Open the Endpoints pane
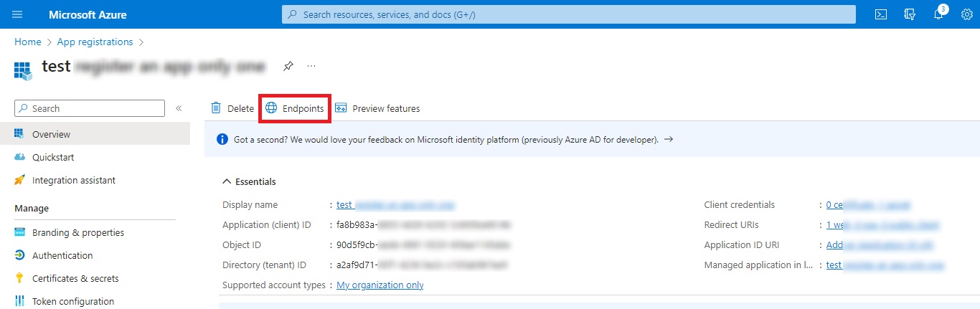The image size is (980, 309). click(x=295, y=108)
